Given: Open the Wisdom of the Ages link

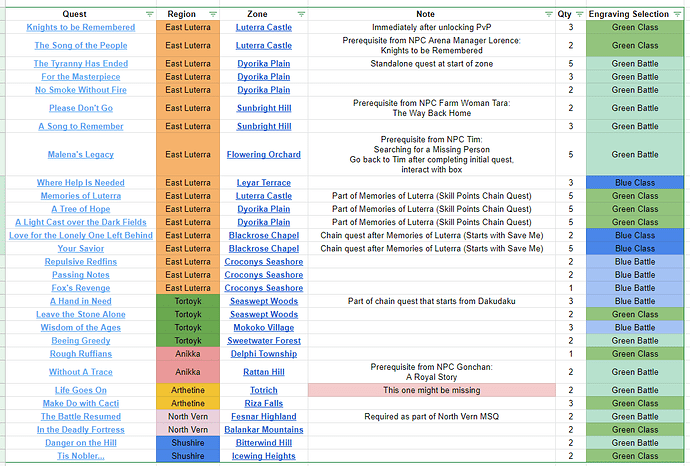Looking at the screenshot, I should click(81, 328).
